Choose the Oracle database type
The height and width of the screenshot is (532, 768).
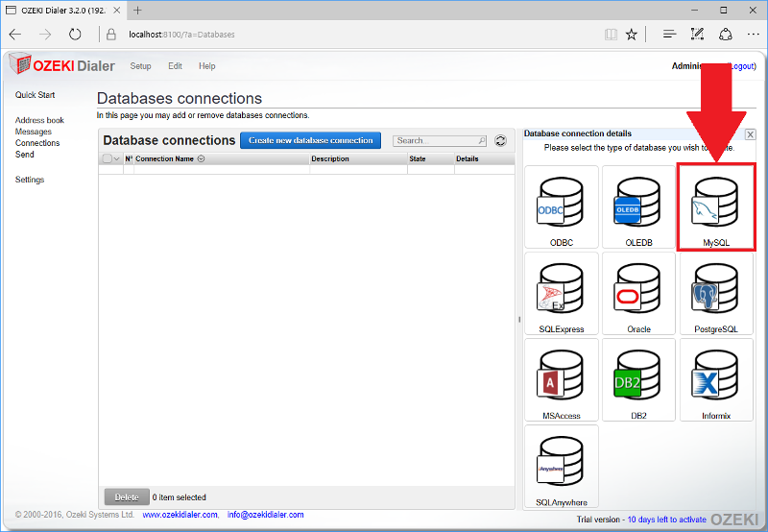[638, 293]
